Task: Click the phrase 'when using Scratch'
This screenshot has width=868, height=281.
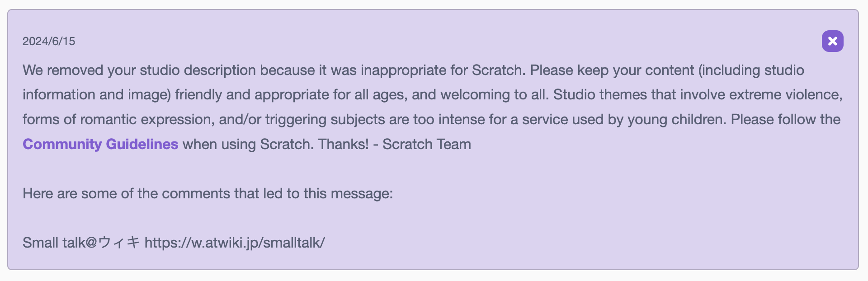Action: click(x=247, y=144)
